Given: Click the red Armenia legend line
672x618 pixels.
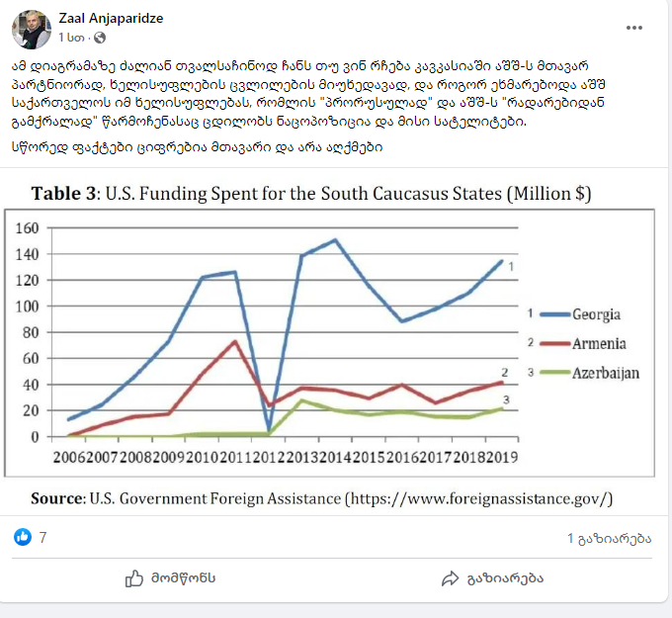Looking at the screenshot, I should click(x=555, y=343).
